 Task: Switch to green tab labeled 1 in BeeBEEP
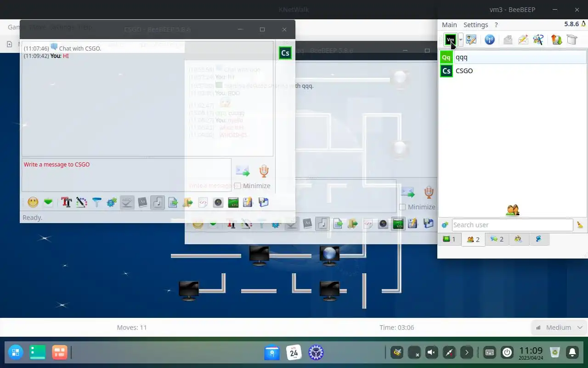[x=449, y=239]
